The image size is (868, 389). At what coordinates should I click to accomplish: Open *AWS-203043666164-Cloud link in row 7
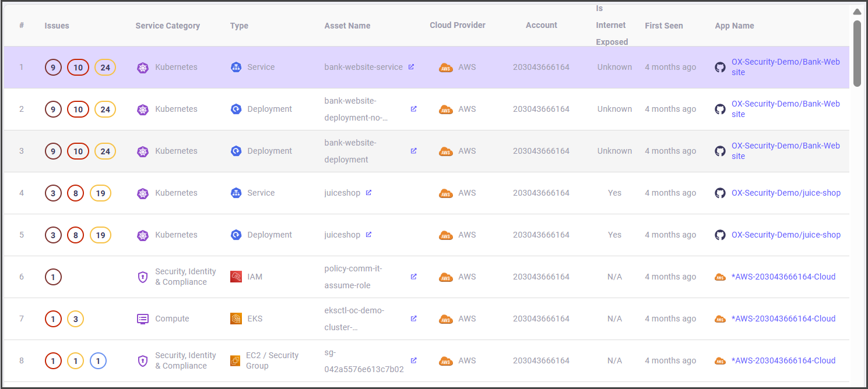click(783, 319)
